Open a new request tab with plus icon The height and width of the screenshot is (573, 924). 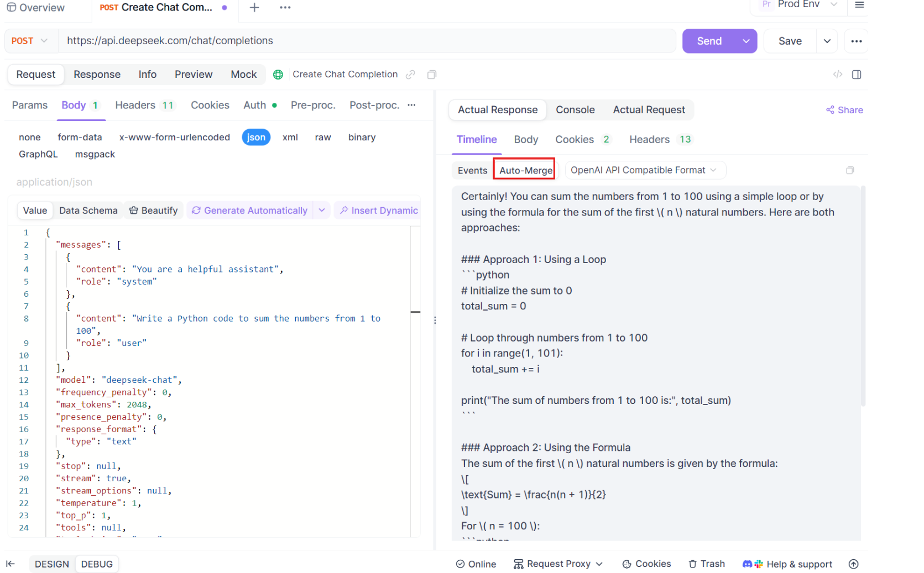(254, 8)
